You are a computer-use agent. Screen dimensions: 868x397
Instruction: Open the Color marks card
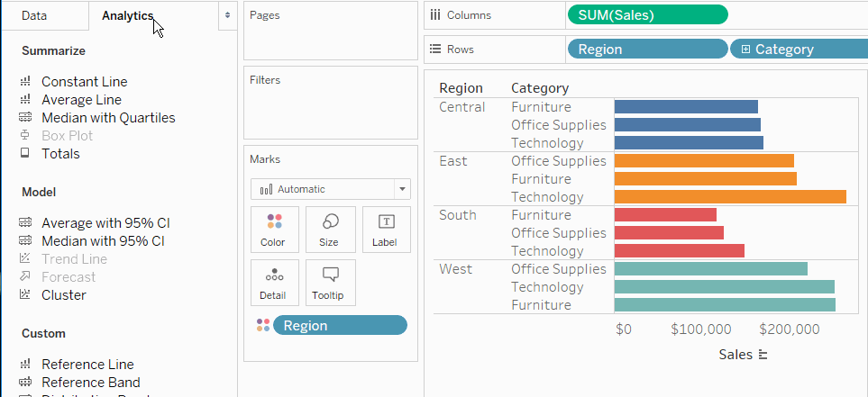click(x=274, y=230)
